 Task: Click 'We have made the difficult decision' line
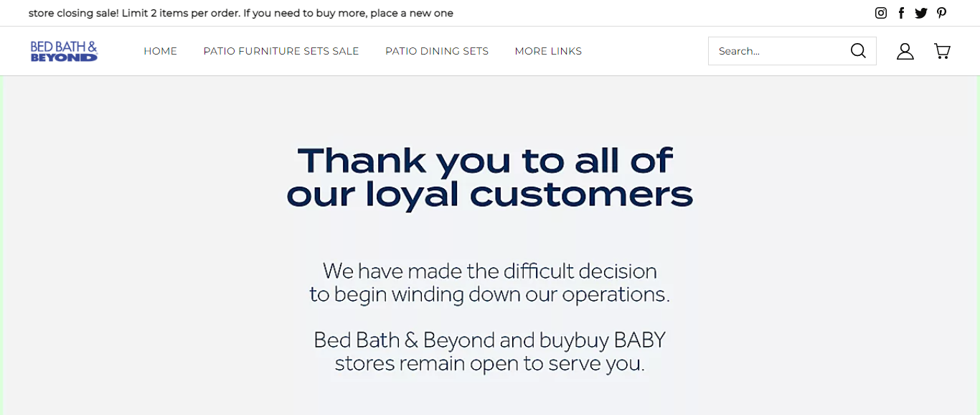click(x=490, y=271)
